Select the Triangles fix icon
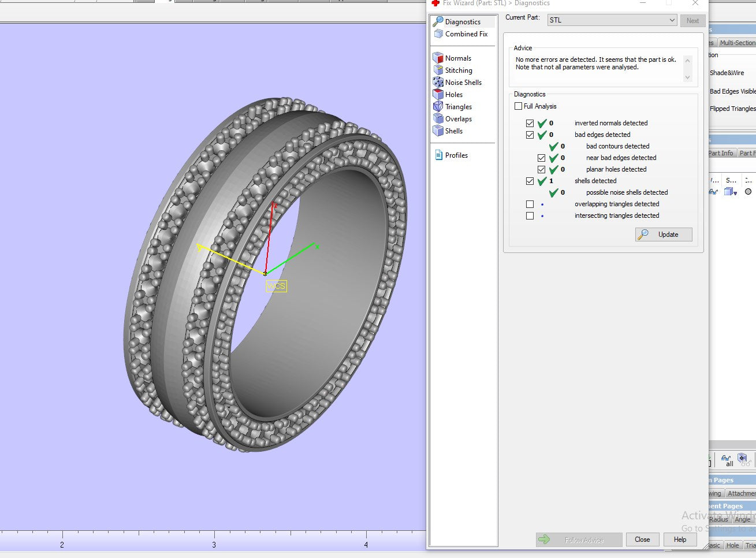 (x=438, y=106)
